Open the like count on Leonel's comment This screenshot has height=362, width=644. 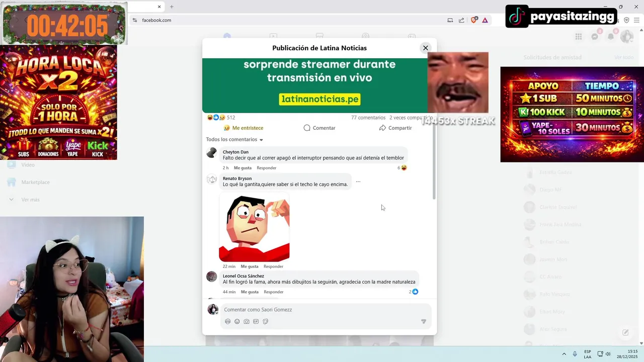coord(414,292)
